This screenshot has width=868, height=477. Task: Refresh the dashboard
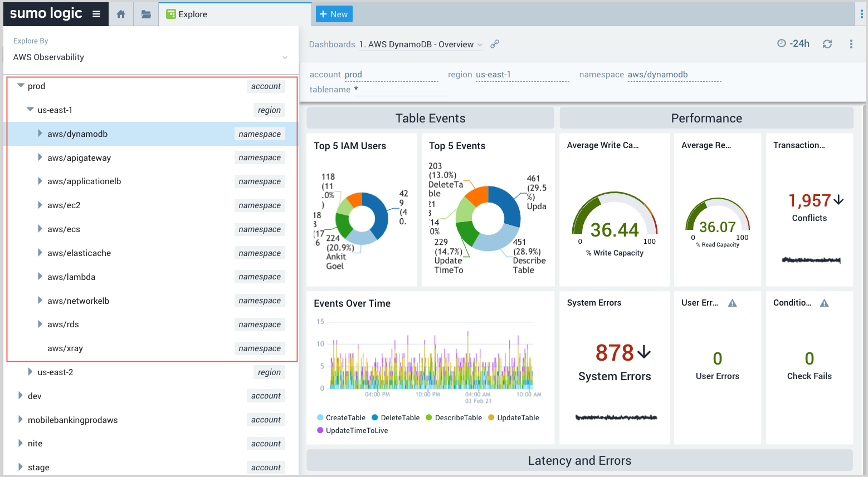click(x=827, y=44)
